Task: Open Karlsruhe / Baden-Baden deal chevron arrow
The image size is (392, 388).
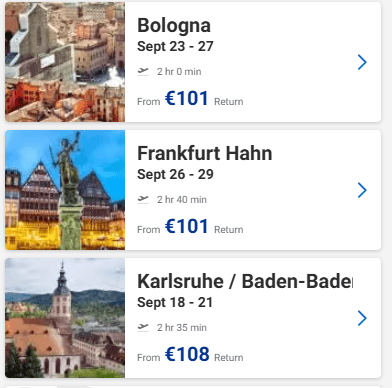Action: click(x=362, y=318)
